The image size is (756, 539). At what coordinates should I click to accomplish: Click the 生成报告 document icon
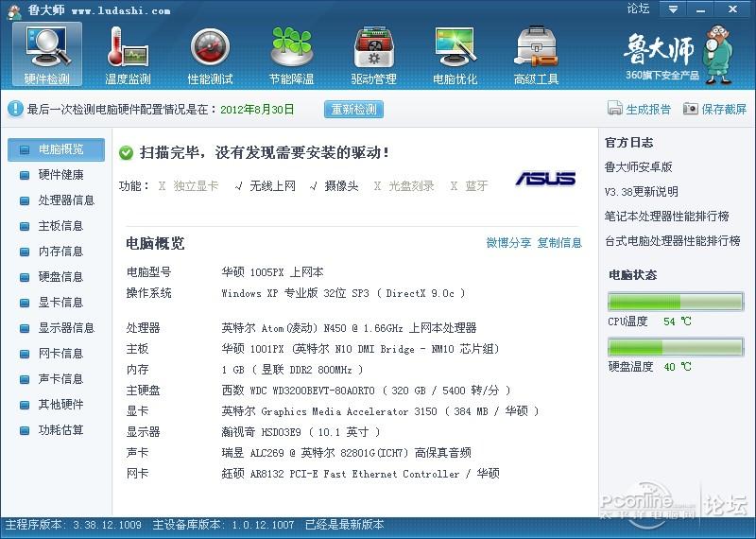(615, 109)
